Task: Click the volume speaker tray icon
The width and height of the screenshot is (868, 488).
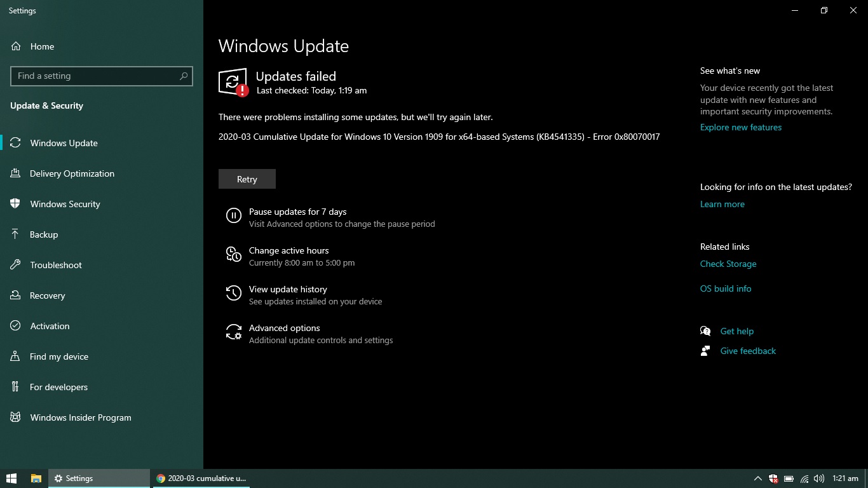Action: click(819, 478)
